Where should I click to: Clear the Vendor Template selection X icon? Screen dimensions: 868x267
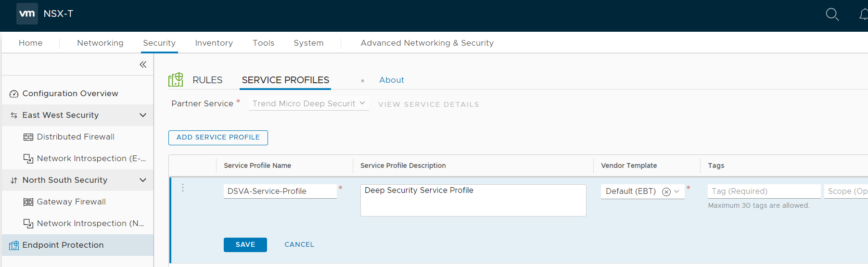pos(666,191)
